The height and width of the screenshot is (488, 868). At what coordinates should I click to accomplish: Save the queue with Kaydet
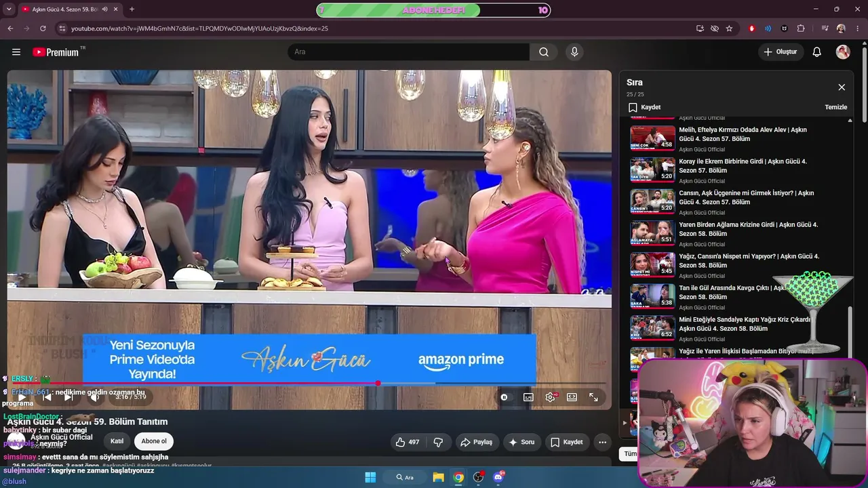(x=644, y=107)
